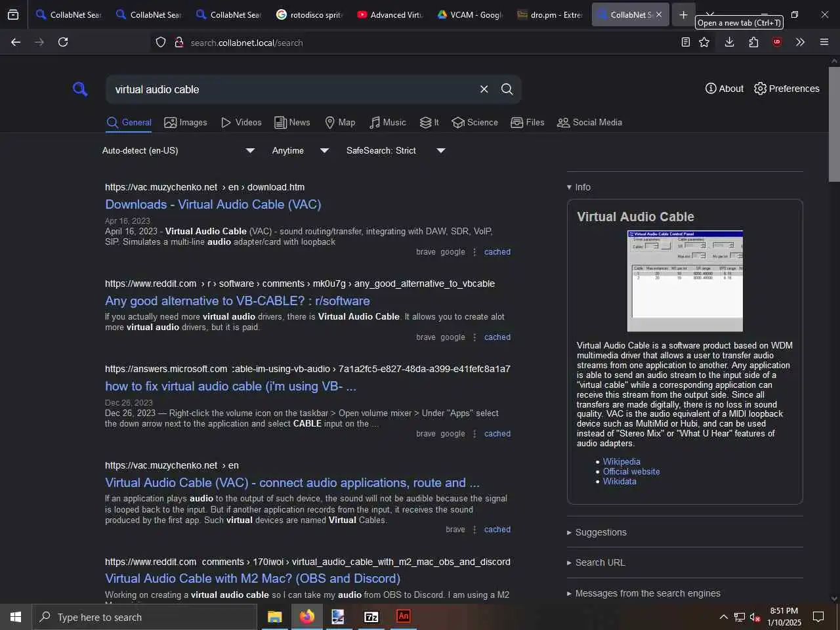The width and height of the screenshot is (840, 630).
Task: Switch to Music tab
Action: 388,123
